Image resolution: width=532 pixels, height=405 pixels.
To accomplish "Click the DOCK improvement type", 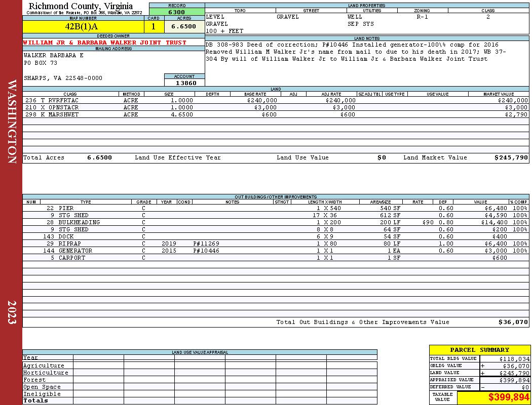I will [66, 237].
